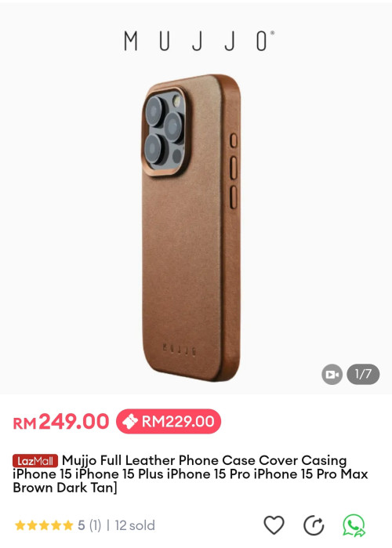Tap the camera cutout on the case photo
This screenshot has height=548, width=392.
click(x=165, y=132)
